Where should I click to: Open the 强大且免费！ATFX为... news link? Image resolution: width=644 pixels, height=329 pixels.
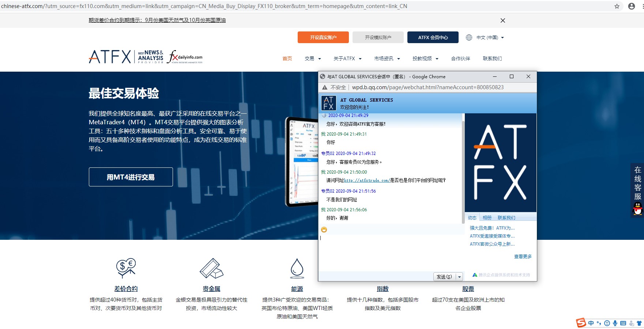[492, 228]
